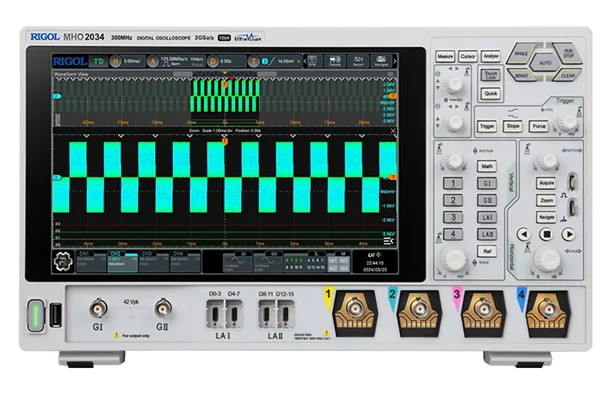Tap the clock and date box on screen
600x400 pixels.
pos(375,262)
